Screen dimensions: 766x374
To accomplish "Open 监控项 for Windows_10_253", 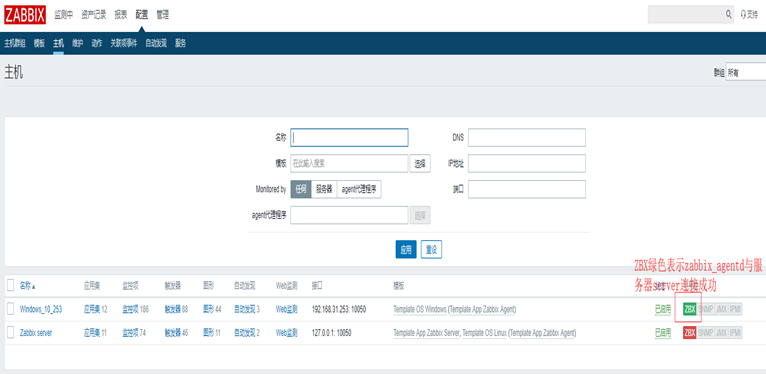I will pos(129,309).
